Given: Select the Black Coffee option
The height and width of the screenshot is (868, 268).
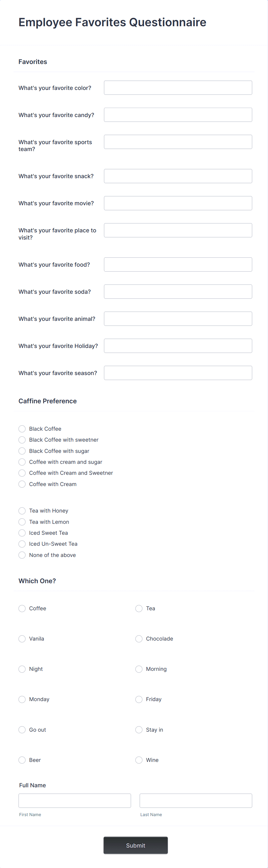Looking at the screenshot, I should coord(22,429).
